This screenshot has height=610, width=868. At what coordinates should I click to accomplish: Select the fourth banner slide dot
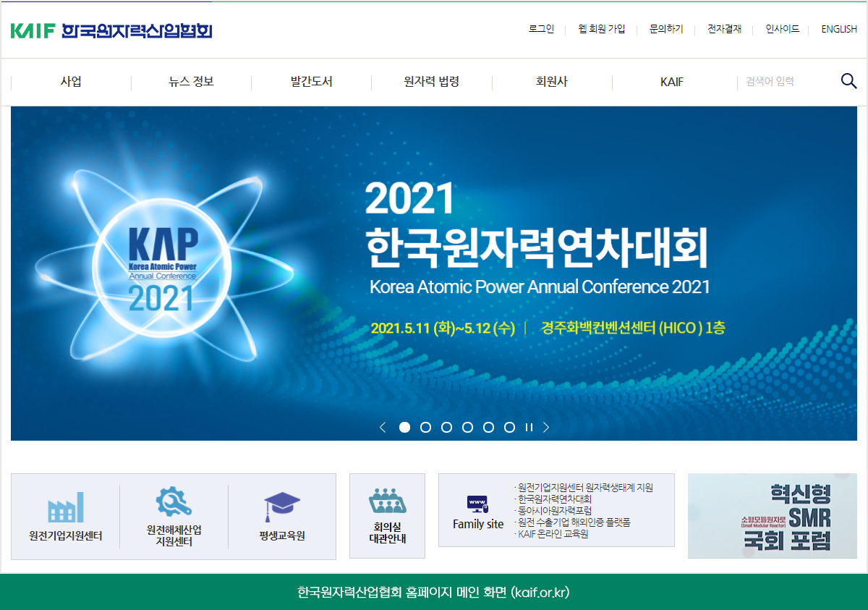(467, 428)
